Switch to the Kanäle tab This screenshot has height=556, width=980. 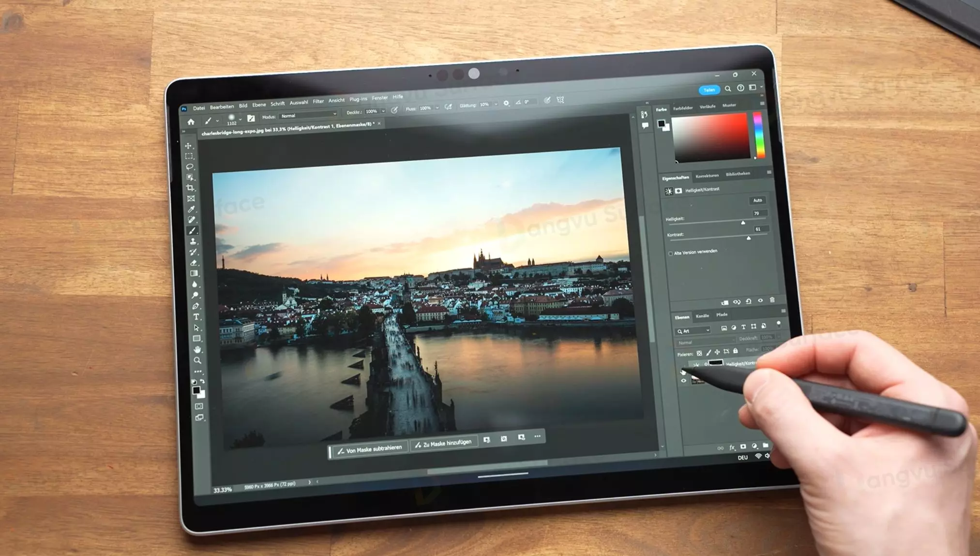click(702, 316)
